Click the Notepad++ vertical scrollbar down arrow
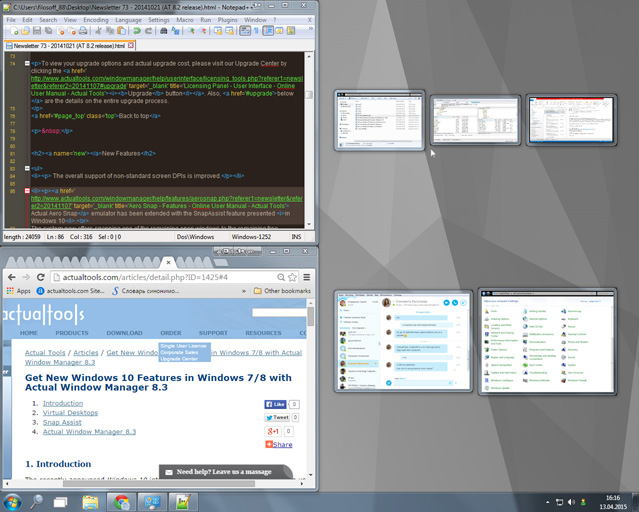This screenshot has width=639, height=512. 308,224
